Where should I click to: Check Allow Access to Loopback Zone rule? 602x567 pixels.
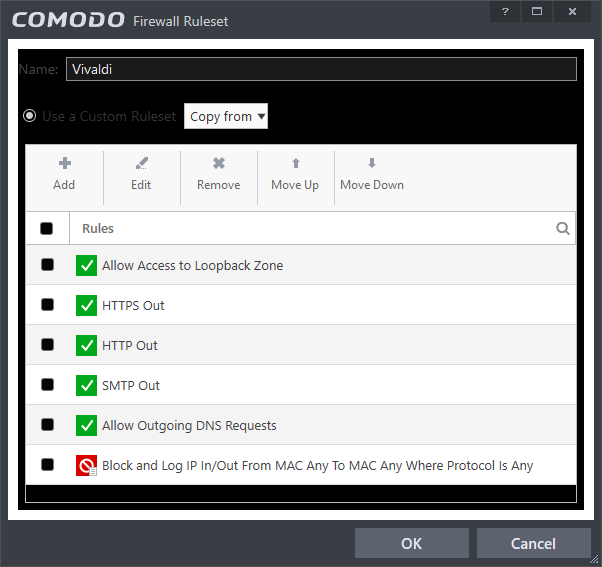(47, 264)
